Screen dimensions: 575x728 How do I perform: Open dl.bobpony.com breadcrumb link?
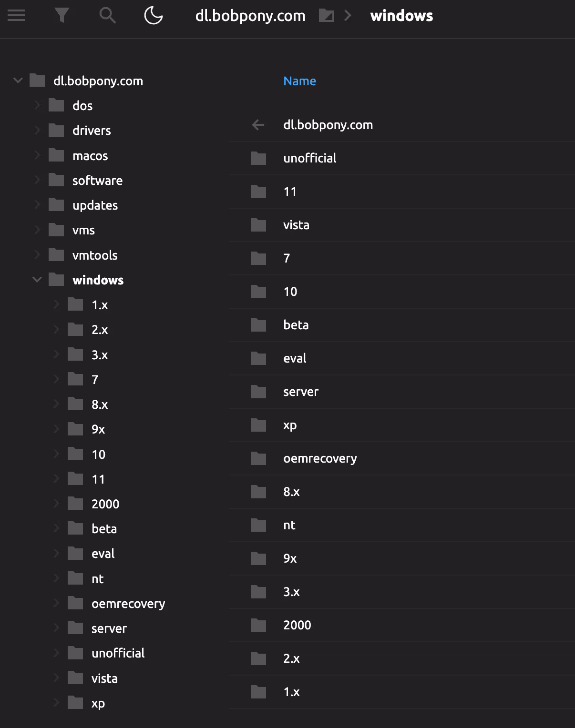click(250, 16)
